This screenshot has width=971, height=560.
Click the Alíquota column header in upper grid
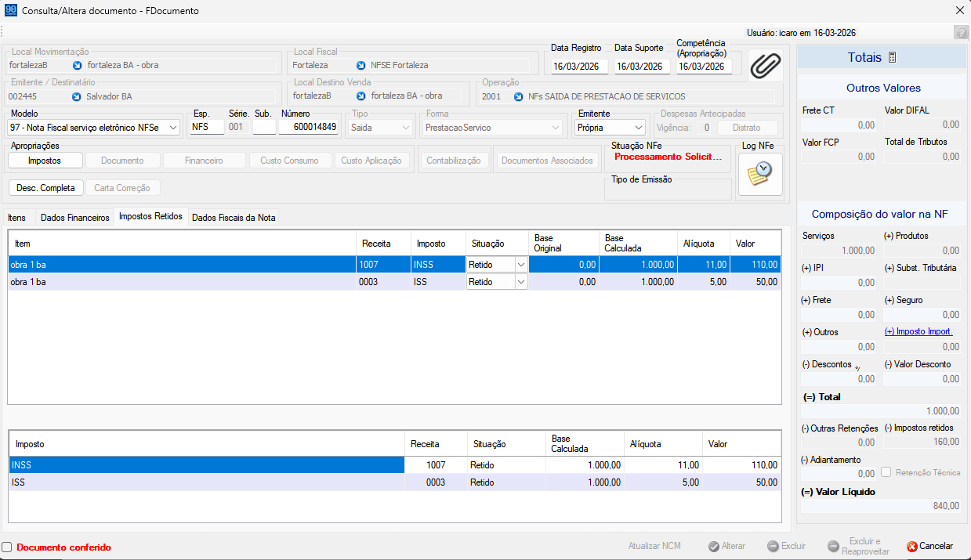pos(704,243)
